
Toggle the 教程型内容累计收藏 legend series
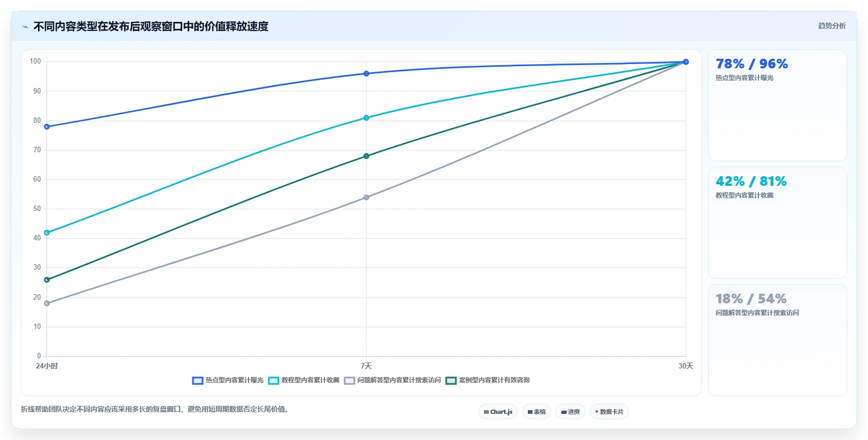click(x=304, y=380)
